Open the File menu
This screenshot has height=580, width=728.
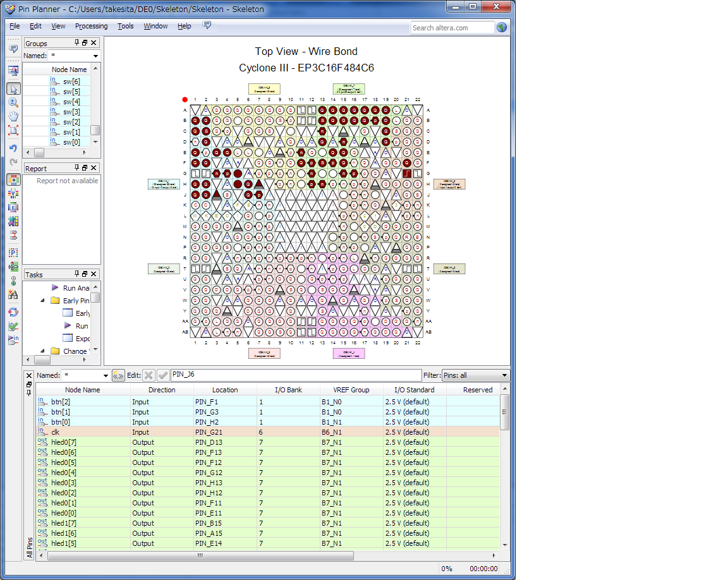pyautogui.click(x=15, y=26)
